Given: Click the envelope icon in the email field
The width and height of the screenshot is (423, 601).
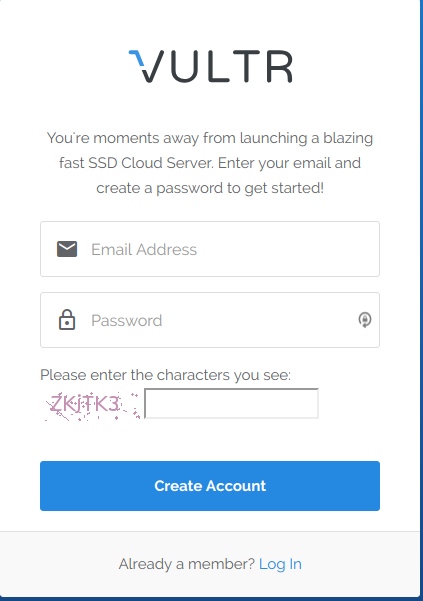Looking at the screenshot, I should pyautogui.click(x=67, y=249).
